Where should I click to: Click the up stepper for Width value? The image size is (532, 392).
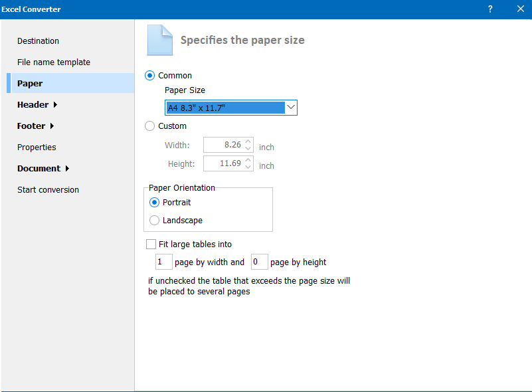coord(249,142)
